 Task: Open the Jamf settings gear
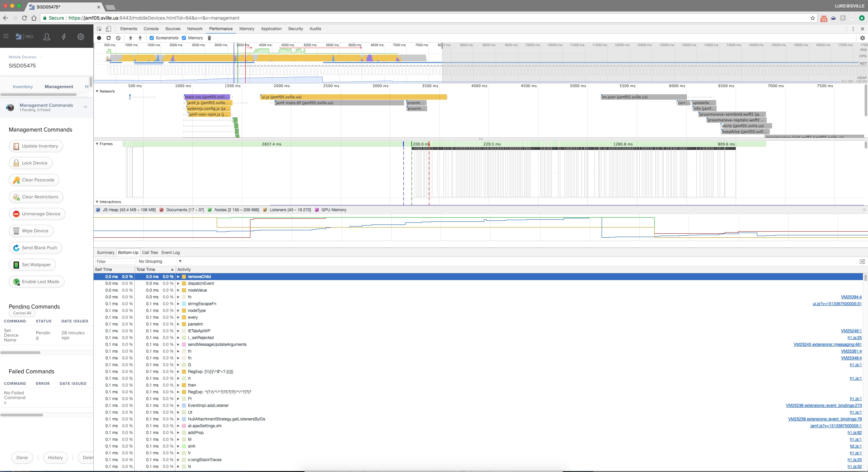click(x=81, y=37)
